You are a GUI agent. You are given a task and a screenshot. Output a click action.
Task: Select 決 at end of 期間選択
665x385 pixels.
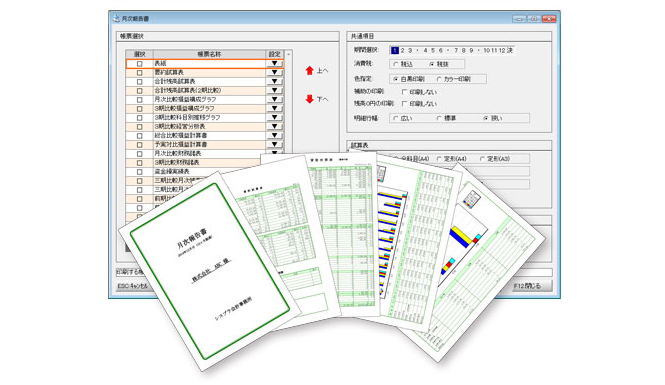click(x=510, y=50)
